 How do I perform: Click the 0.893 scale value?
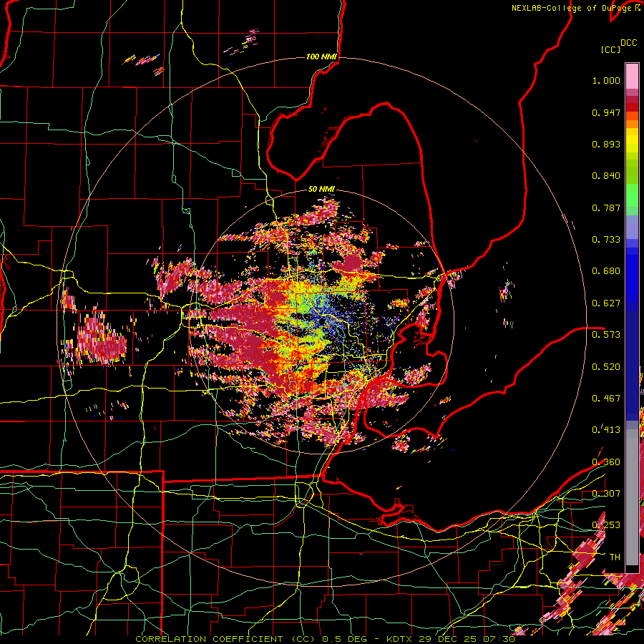click(x=606, y=144)
